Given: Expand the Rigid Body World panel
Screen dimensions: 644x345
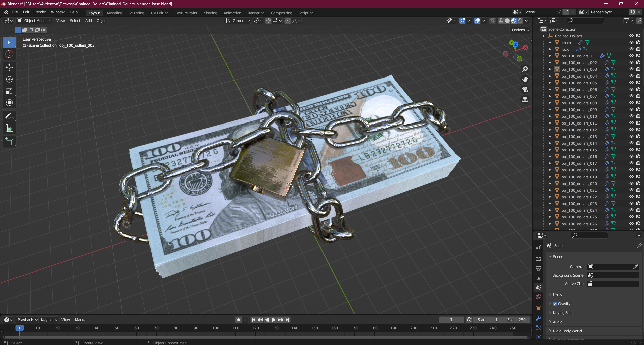Looking at the screenshot, I should [567, 331].
